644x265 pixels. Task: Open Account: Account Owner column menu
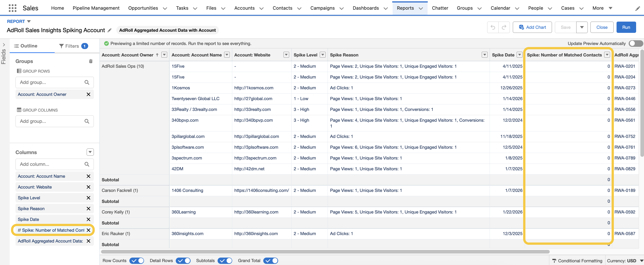(x=164, y=55)
